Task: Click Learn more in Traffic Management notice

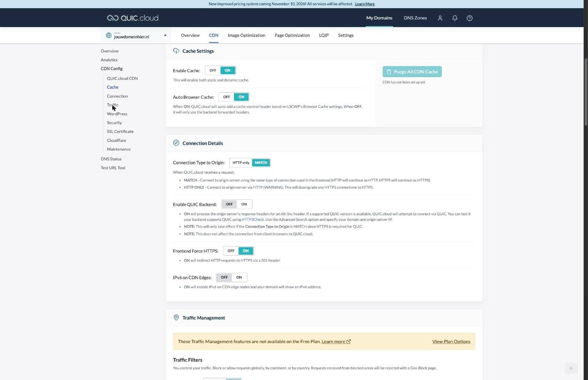Action: click(333, 342)
